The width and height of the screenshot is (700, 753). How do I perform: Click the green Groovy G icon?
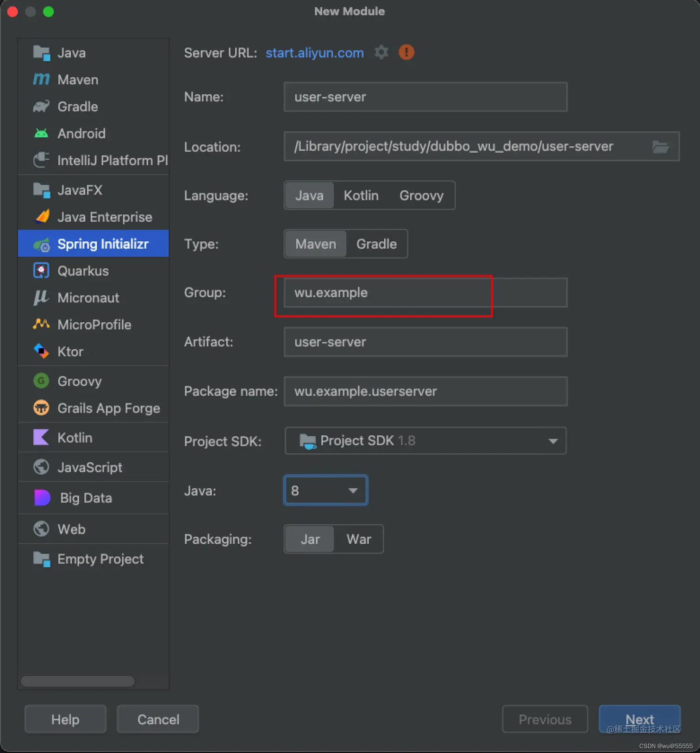pyautogui.click(x=41, y=381)
